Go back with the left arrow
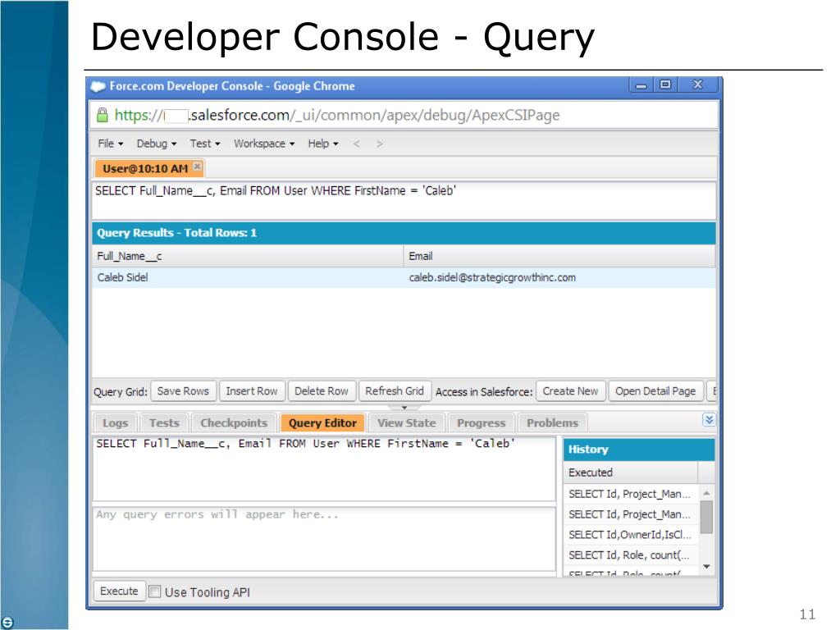The image size is (840, 630). [x=357, y=144]
